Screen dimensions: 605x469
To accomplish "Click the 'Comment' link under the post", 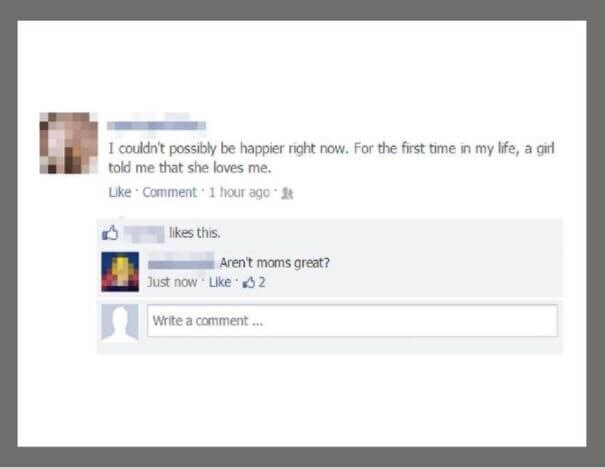I will tap(169, 192).
